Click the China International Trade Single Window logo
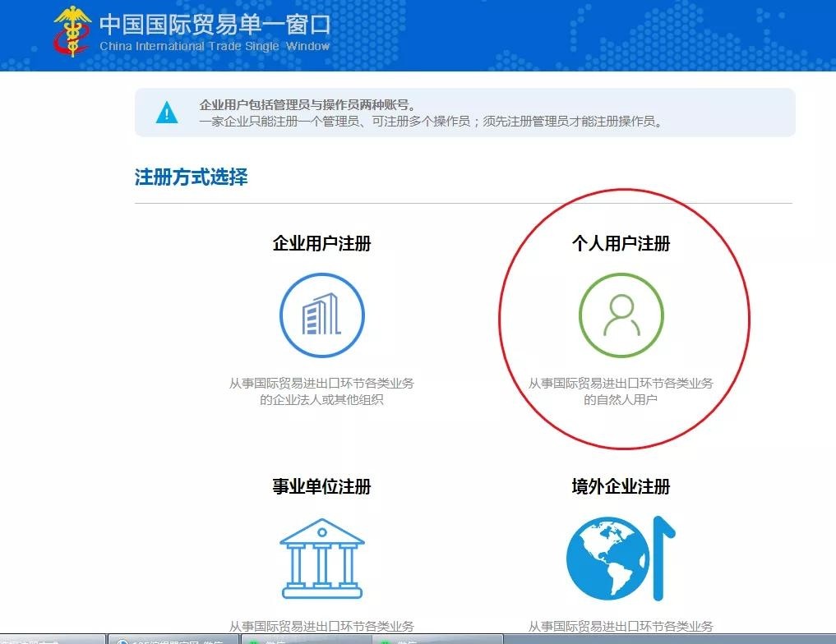Screen dimensions: 836x644 point(72,31)
